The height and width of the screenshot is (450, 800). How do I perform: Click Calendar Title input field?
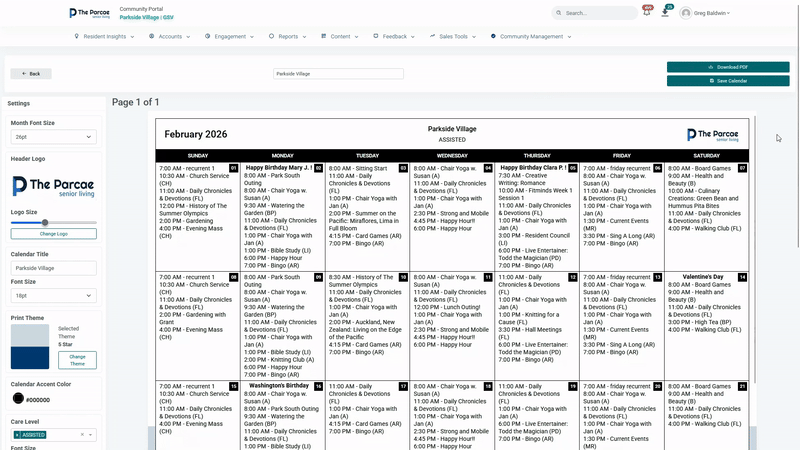(x=54, y=268)
